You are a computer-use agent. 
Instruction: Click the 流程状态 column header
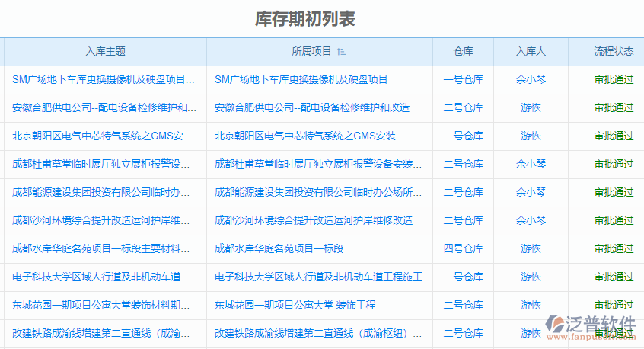point(614,52)
